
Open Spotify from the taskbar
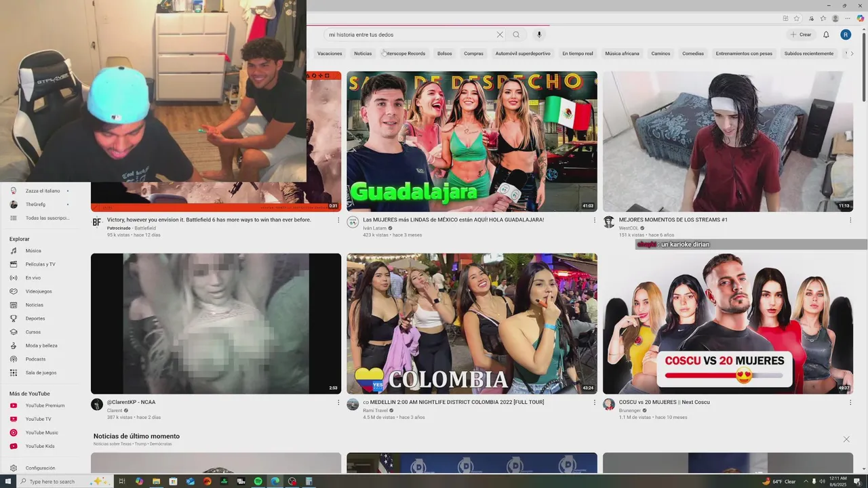tap(258, 481)
